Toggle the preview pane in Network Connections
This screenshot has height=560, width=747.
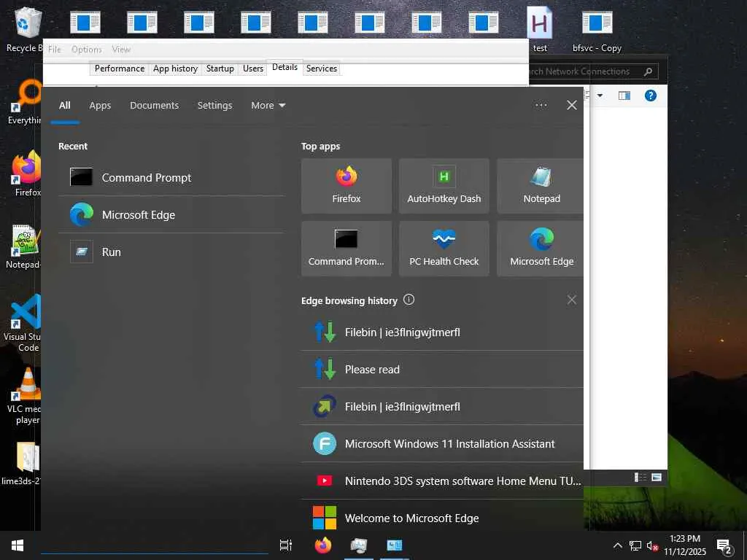pyautogui.click(x=624, y=96)
